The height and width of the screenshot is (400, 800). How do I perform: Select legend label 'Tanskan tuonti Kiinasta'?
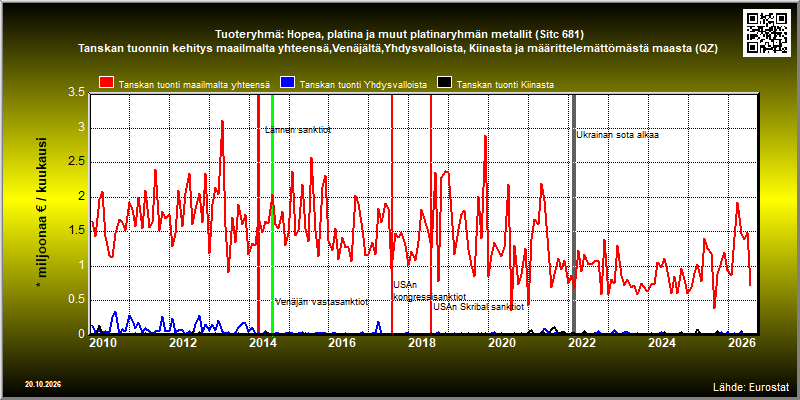(505, 85)
